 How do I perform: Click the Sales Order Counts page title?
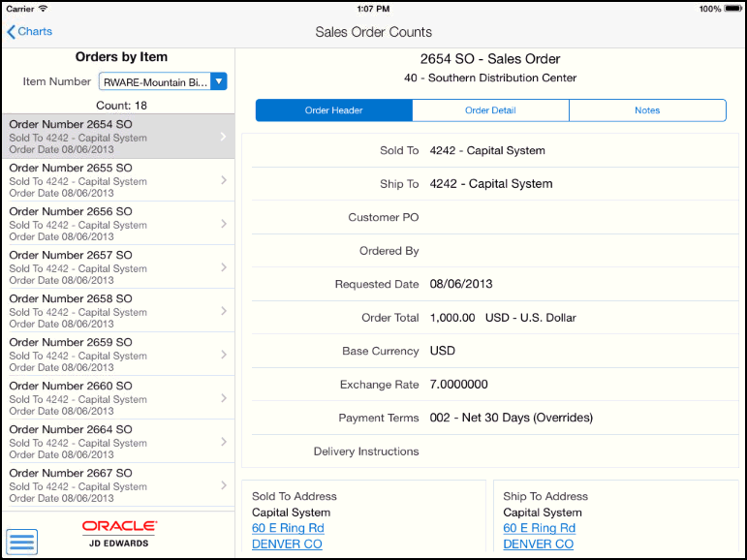coord(374,32)
